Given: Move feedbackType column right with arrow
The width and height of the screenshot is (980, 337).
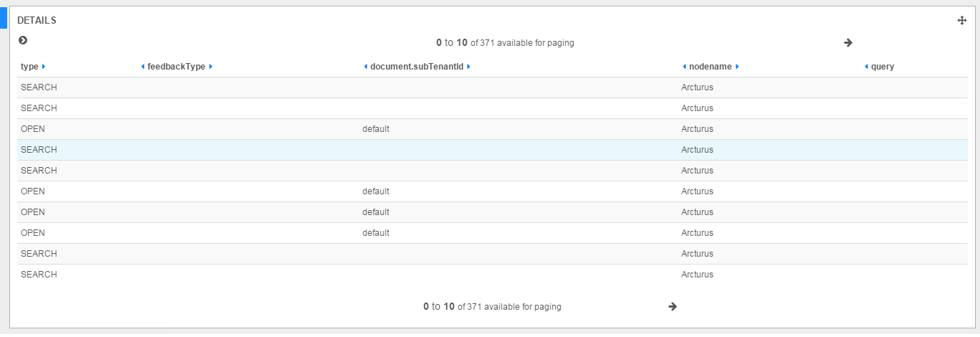Looking at the screenshot, I should pyautogui.click(x=211, y=67).
